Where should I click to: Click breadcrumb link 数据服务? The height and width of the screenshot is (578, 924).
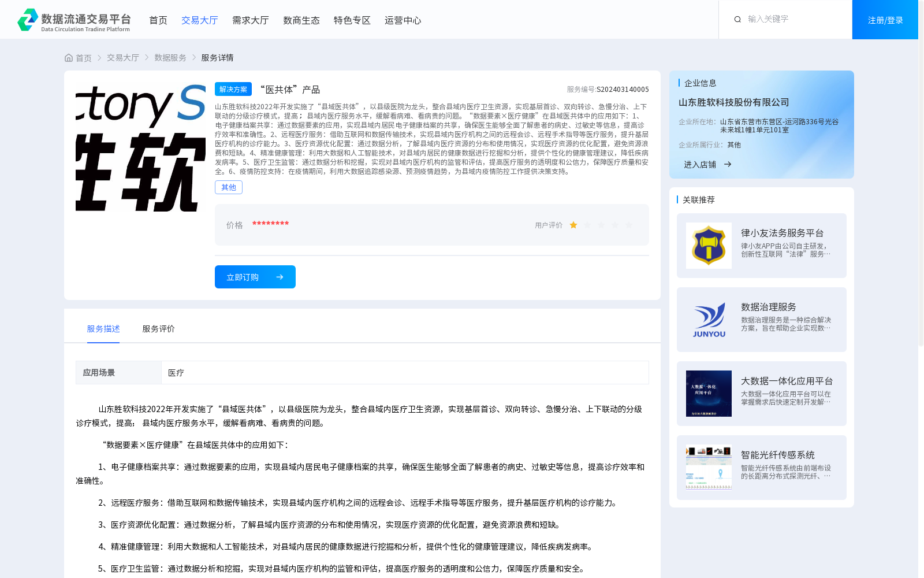170,58
